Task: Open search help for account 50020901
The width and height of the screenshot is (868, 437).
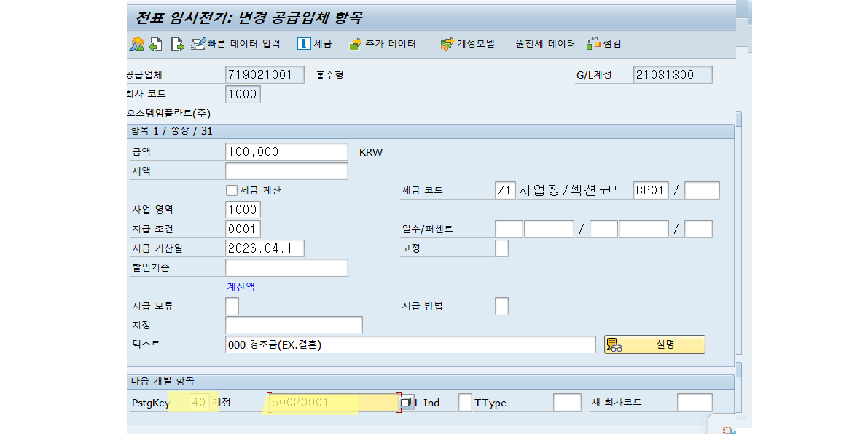Action: point(407,401)
